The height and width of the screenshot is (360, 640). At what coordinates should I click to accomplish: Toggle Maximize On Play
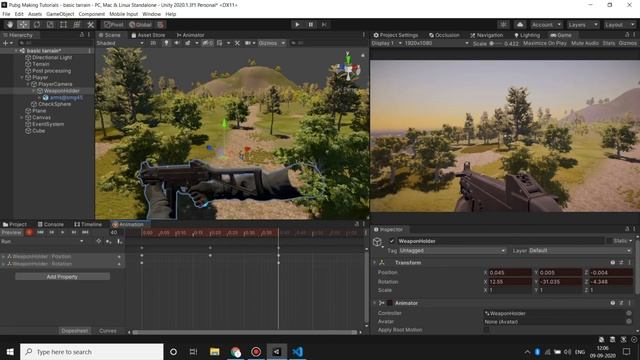click(x=544, y=43)
